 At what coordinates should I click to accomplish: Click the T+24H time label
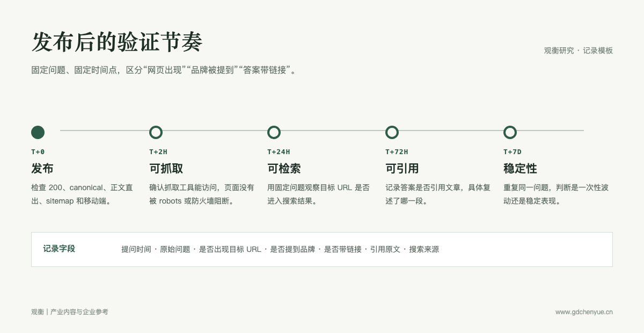pyautogui.click(x=279, y=152)
